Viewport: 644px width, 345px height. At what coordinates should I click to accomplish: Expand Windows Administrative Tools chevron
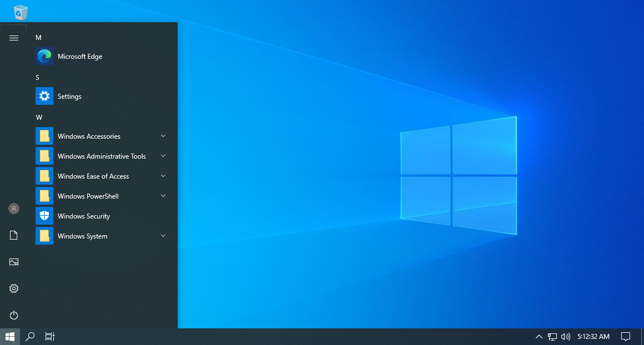163,156
